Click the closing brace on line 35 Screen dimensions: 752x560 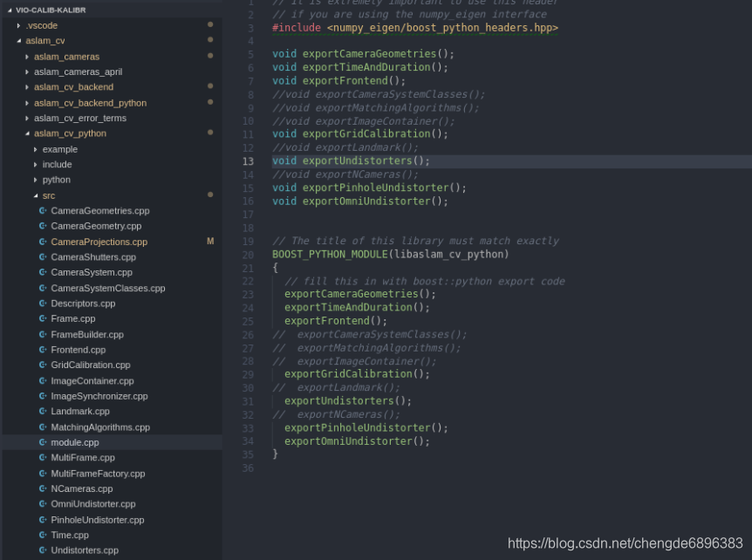coord(276,454)
